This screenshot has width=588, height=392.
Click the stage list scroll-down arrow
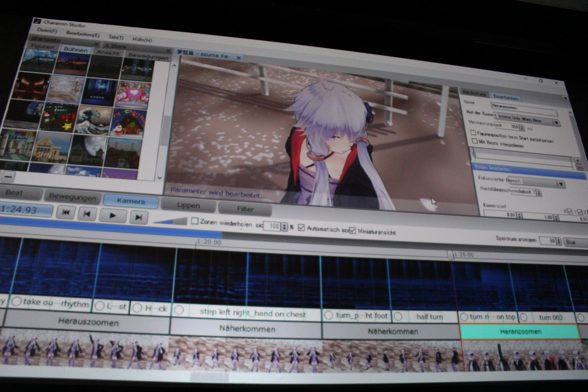(159, 178)
